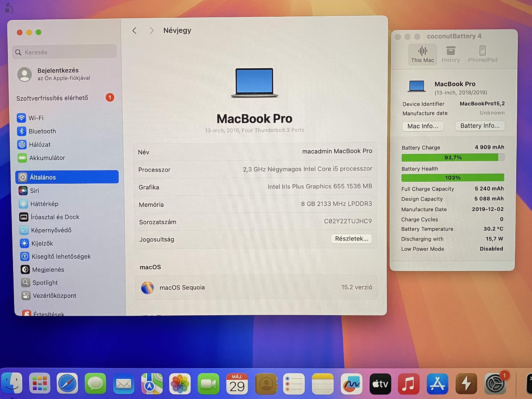Screen dimensions: 532x399
Task: Click the MacBook Pro laptop image
Action: (x=254, y=82)
